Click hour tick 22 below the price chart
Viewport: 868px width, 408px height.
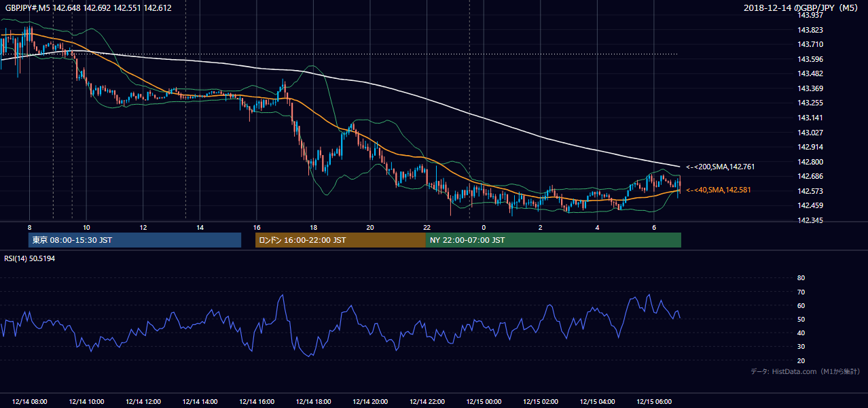point(427,227)
